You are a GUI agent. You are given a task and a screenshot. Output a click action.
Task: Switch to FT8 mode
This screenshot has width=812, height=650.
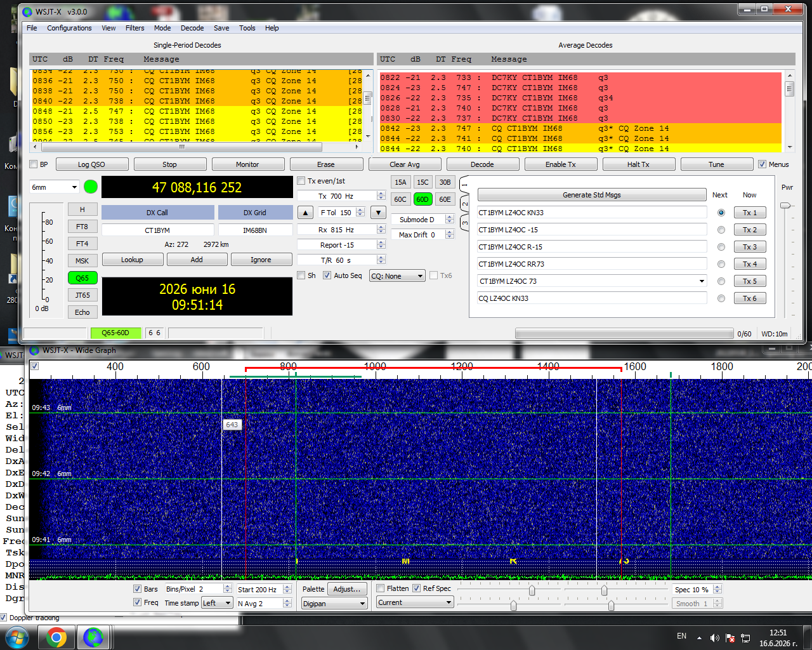(x=82, y=227)
